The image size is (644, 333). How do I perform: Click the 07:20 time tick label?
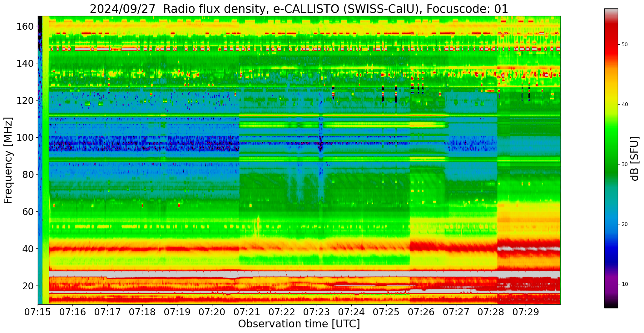(212, 312)
